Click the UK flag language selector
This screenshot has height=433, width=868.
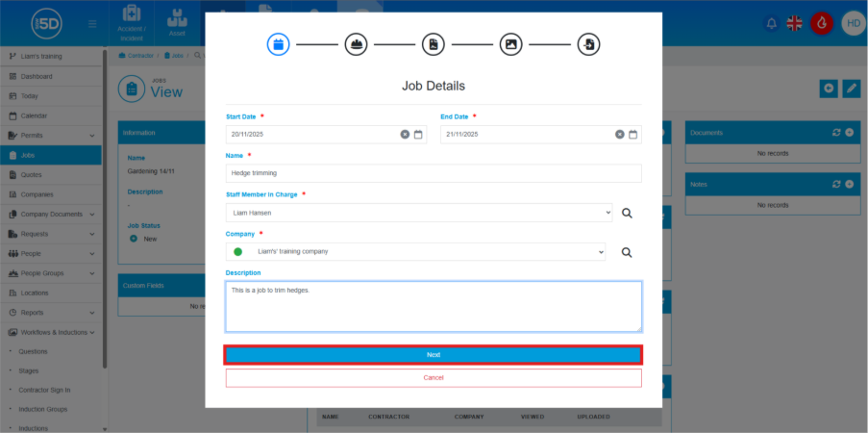pos(796,23)
